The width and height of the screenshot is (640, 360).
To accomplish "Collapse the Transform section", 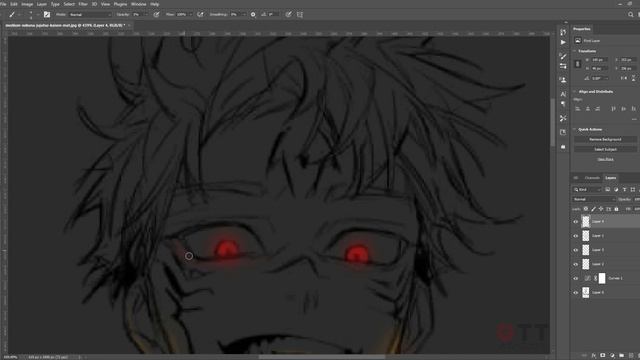I will click(x=575, y=51).
